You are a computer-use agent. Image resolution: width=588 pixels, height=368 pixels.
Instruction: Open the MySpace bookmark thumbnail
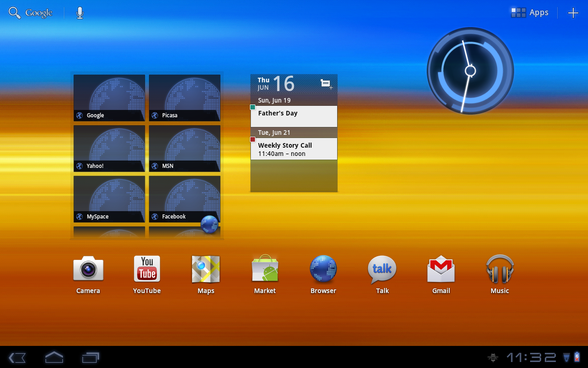click(109, 199)
